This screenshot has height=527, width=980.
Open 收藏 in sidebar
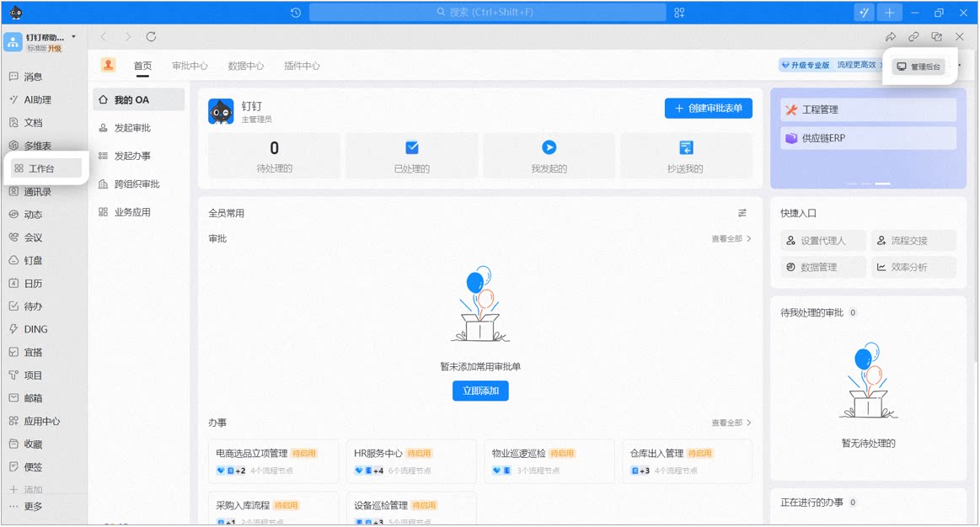pyautogui.click(x=26, y=444)
